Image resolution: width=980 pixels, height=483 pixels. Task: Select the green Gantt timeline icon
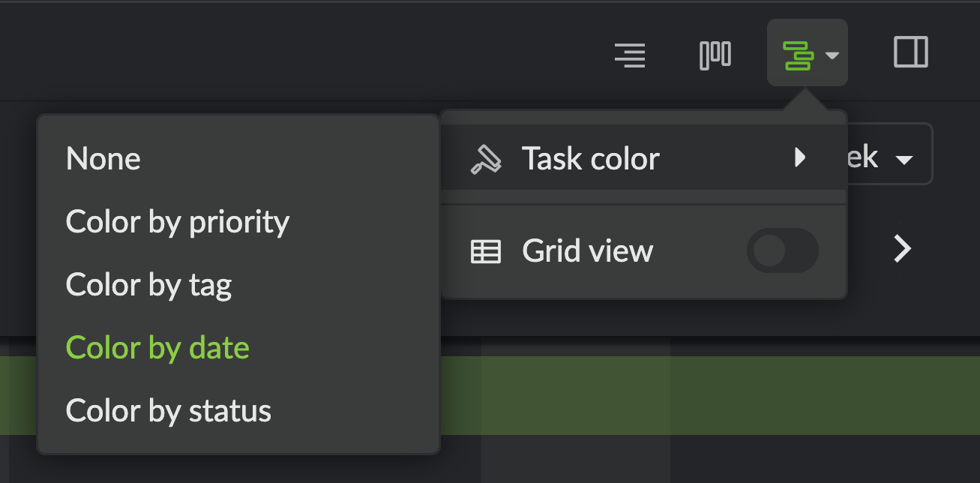[x=798, y=55]
